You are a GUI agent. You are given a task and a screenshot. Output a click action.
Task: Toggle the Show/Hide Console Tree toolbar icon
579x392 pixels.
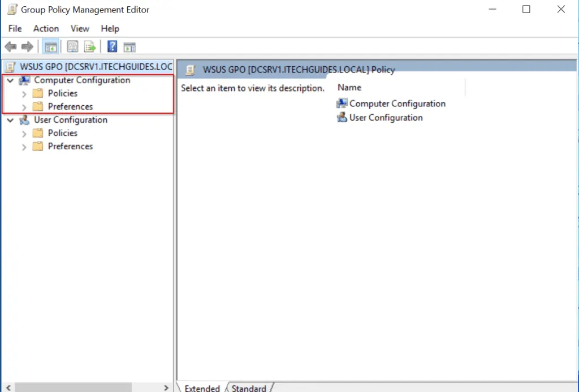pos(51,46)
